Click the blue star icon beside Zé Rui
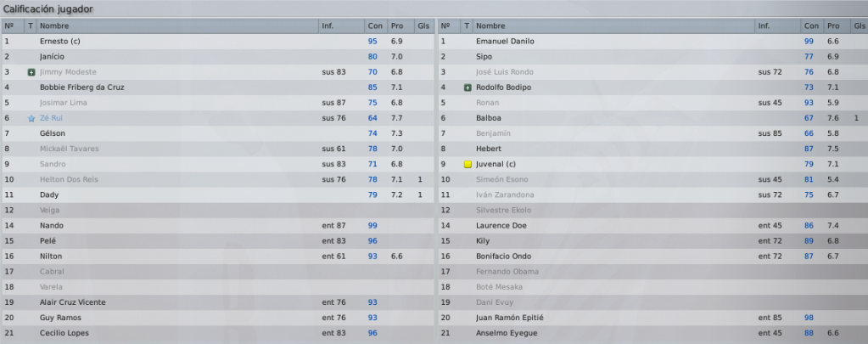 coord(31,118)
